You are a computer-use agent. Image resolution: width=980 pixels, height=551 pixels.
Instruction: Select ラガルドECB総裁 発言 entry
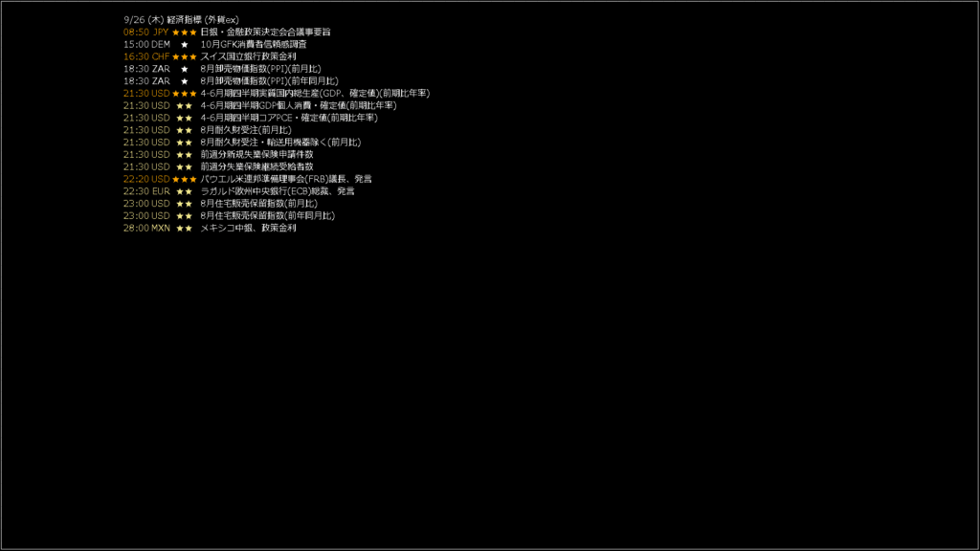(x=278, y=191)
